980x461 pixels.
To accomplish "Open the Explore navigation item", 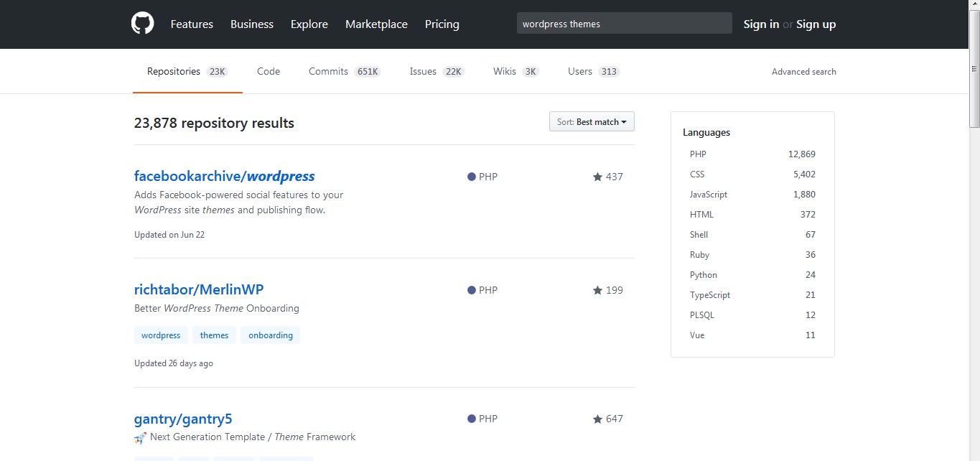I will [x=309, y=24].
